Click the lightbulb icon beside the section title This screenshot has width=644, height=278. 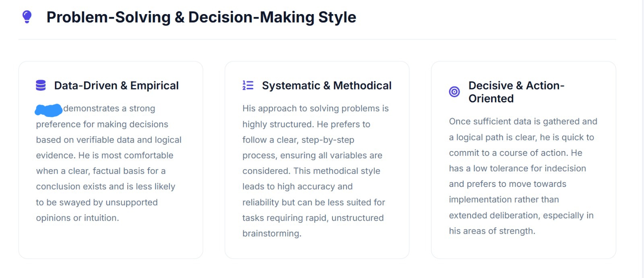coord(27,17)
